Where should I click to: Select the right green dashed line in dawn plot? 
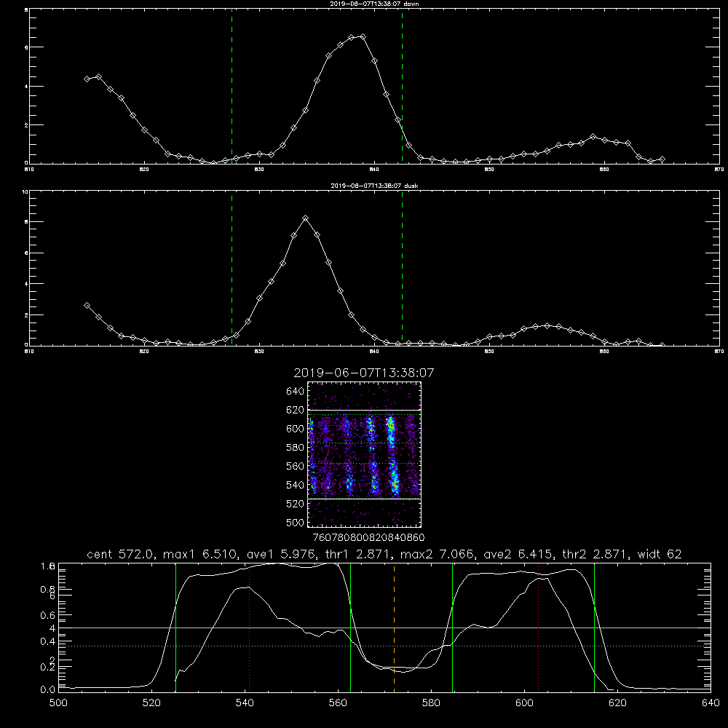402,87
